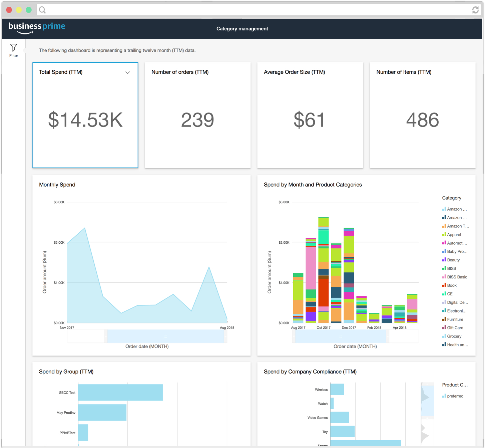Image resolution: width=485 pixels, height=448 pixels.
Task: Select the Beauty legend swatch
Action: (444, 260)
